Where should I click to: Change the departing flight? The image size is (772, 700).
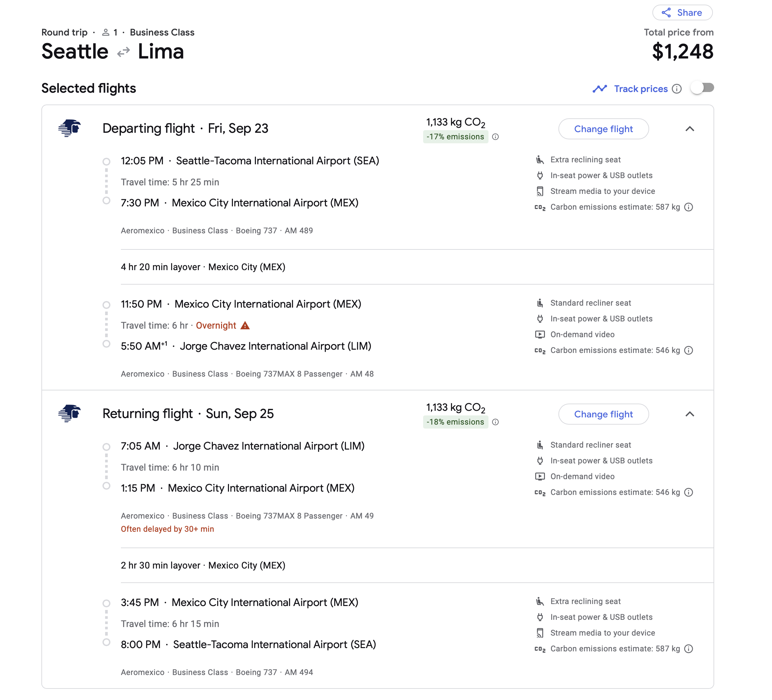603,129
